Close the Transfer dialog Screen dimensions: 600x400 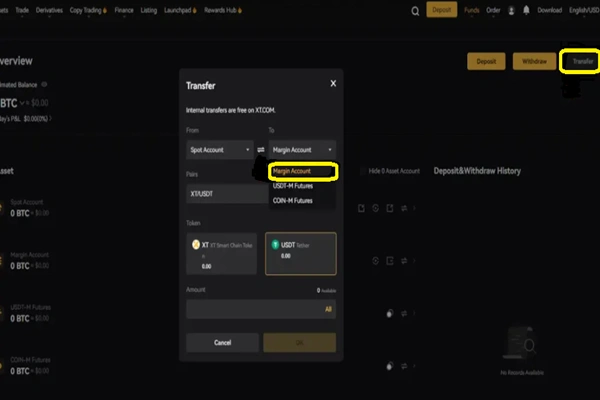coord(333,83)
